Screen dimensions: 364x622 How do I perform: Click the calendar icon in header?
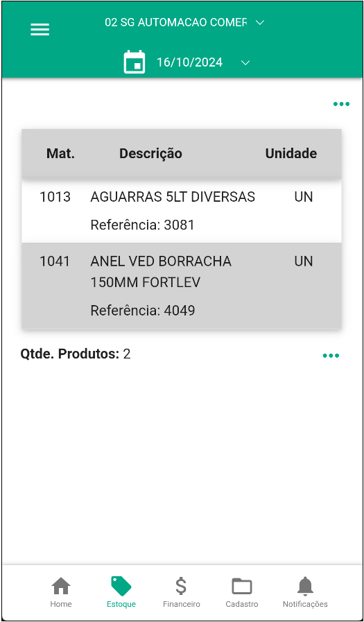click(x=135, y=62)
